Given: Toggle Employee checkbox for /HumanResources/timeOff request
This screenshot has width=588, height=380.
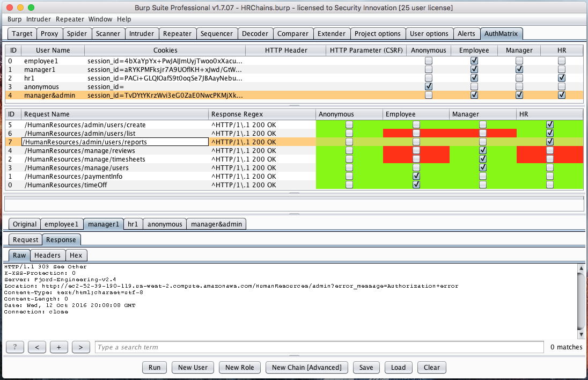Looking at the screenshot, I should [x=416, y=185].
